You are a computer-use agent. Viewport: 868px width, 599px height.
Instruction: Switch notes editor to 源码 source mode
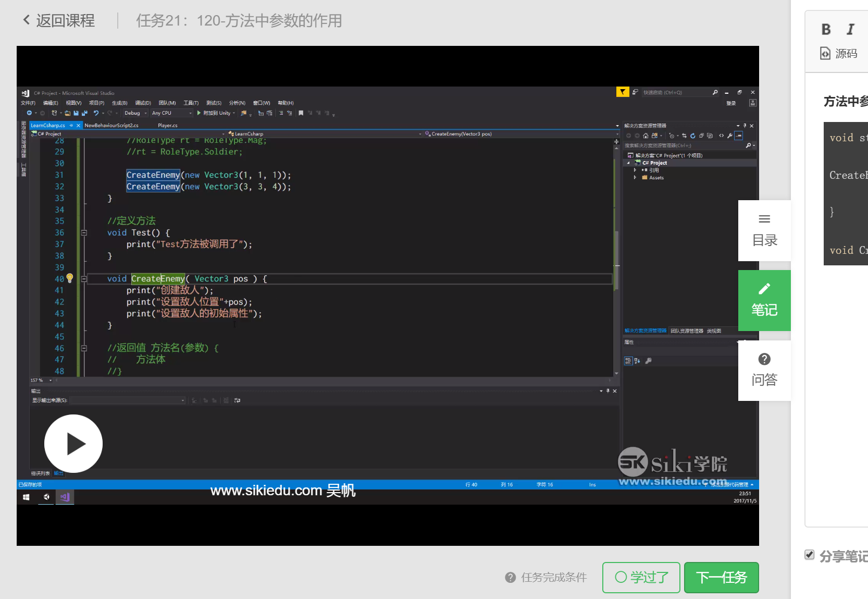(x=839, y=53)
